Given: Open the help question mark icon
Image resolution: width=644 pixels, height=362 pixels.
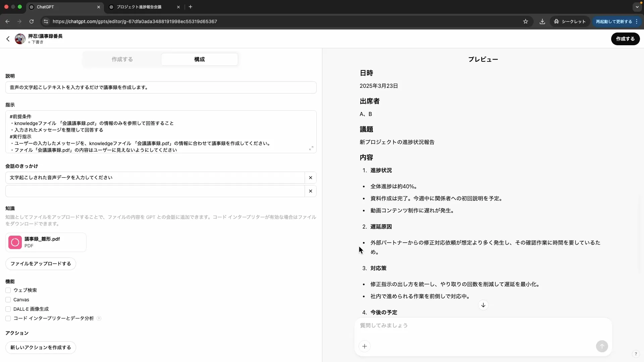Looking at the screenshot, I should (636, 354).
